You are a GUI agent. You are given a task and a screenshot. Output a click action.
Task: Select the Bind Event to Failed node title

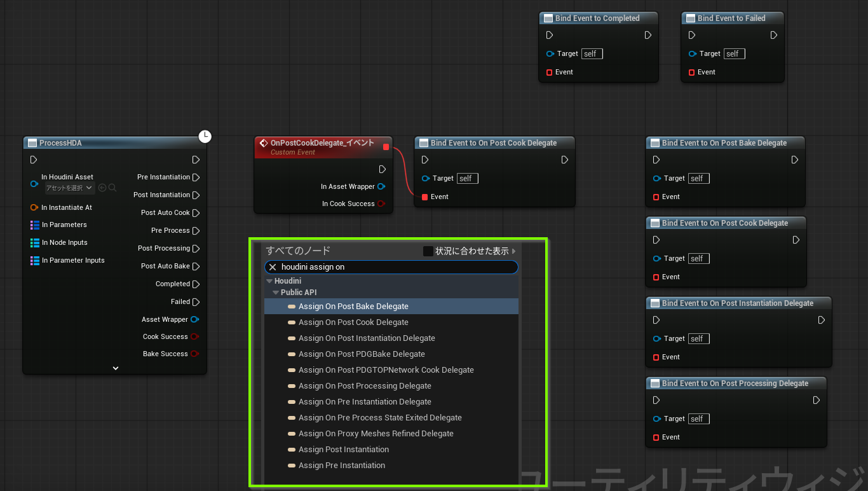732,18
